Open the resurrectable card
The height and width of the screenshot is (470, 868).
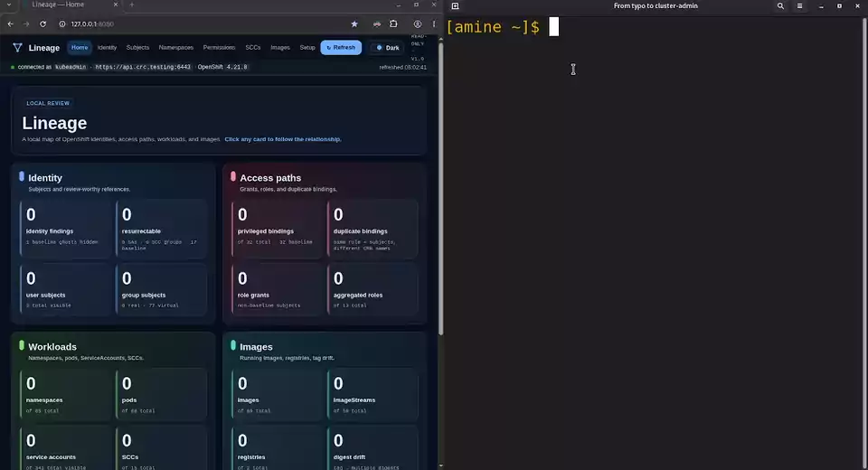[162, 229]
